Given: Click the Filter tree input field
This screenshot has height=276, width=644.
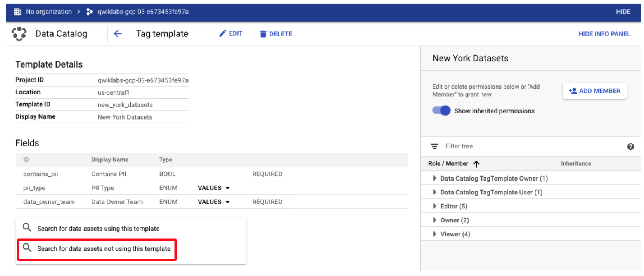Looking at the screenshot, I should tap(531, 146).
